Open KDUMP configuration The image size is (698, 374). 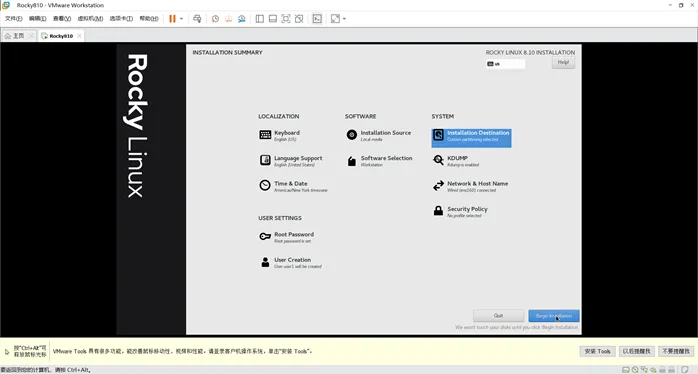tap(456, 161)
